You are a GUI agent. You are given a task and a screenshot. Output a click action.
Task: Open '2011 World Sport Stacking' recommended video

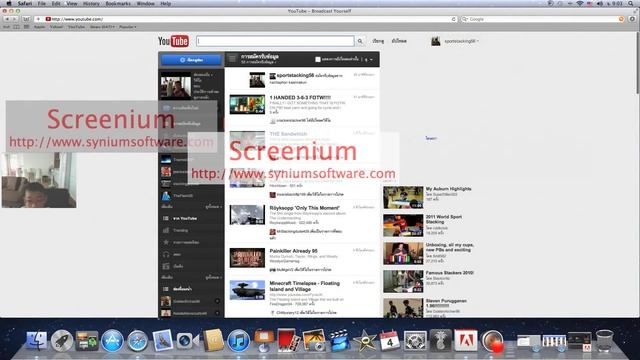(444, 219)
